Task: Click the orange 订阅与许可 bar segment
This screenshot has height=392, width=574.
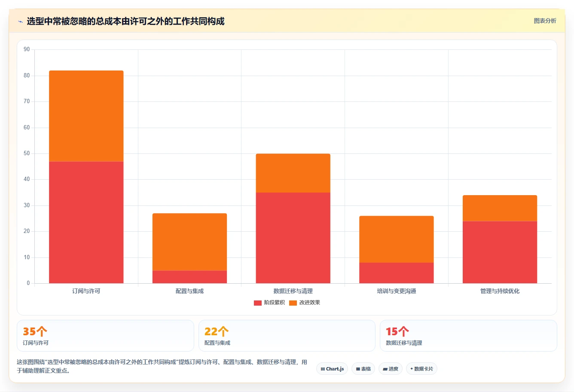Action: click(86, 116)
